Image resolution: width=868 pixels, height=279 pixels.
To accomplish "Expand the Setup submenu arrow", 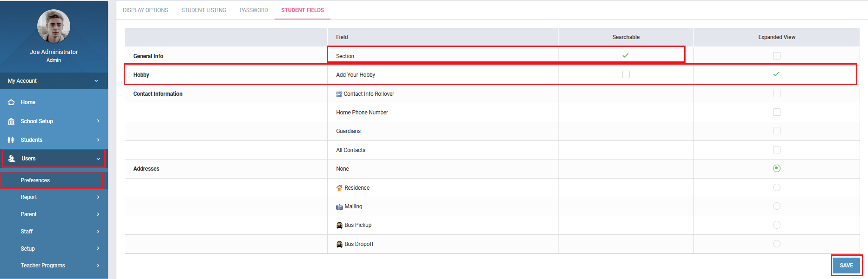I will [x=98, y=248].
